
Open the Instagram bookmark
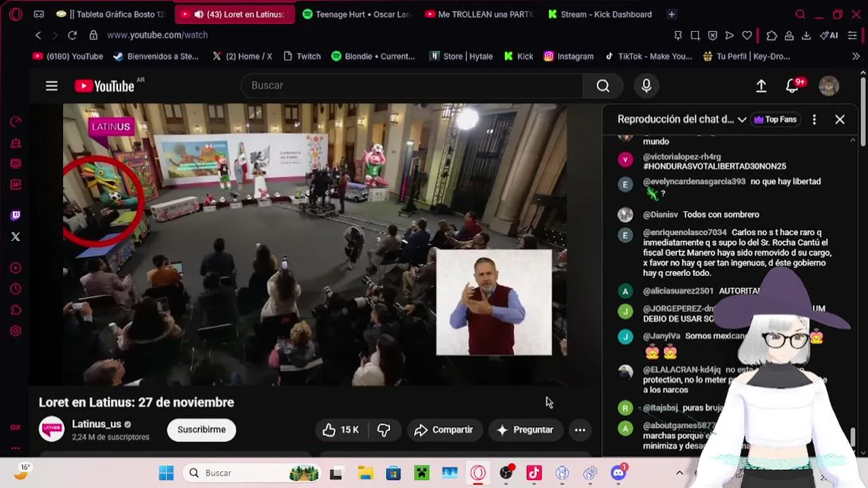tap(569, 56)
